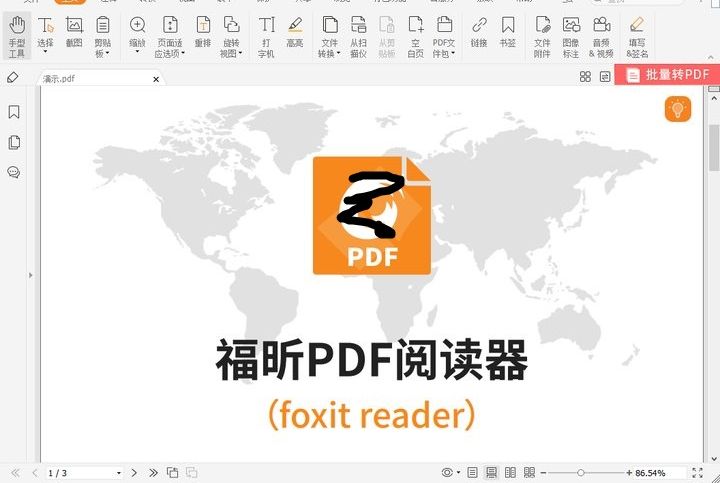This screenshot has width=720, height=483.
Task: Open the Pages thumbnail panel in sidebar
Action: coord(14,142)
